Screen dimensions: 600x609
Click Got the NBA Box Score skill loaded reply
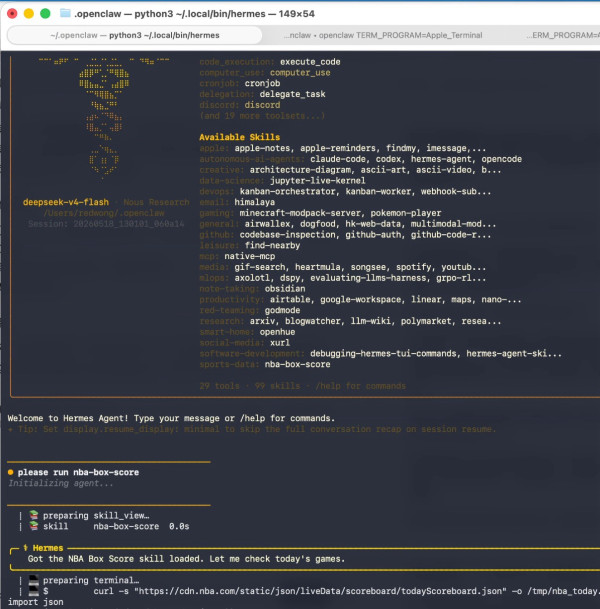pyautogui.click(x=186, y=559)
